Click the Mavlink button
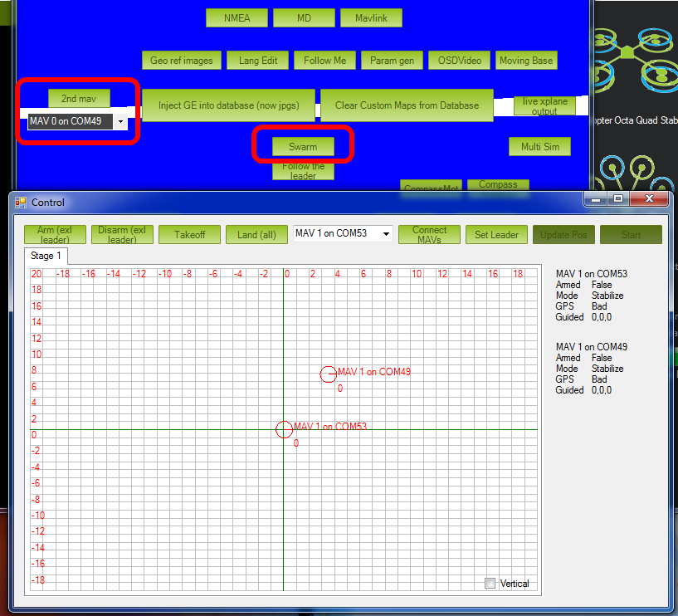Image resolution: width=678 pixels, height=616 pixels. click(370, 18)
